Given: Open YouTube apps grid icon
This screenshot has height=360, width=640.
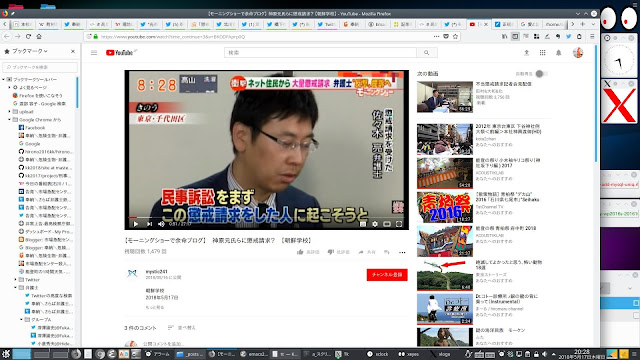Looking at the screenshot, I should (542, 53).
